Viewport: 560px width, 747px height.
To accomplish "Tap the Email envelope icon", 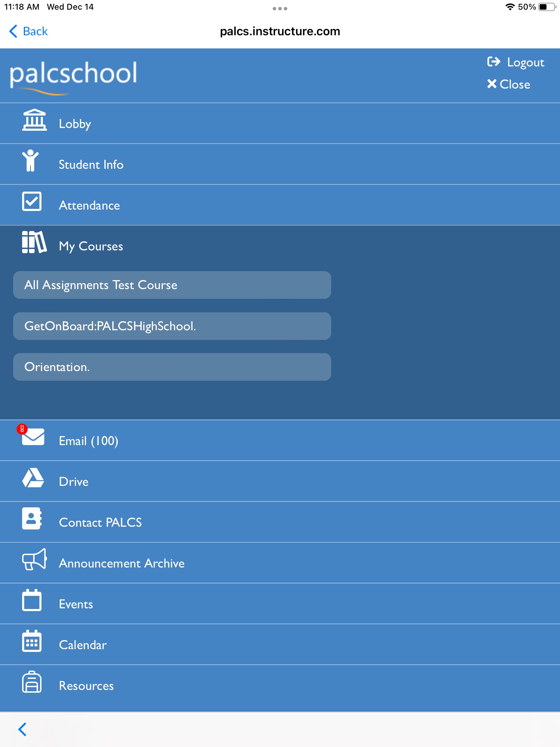I will click(x=33, y=437).
